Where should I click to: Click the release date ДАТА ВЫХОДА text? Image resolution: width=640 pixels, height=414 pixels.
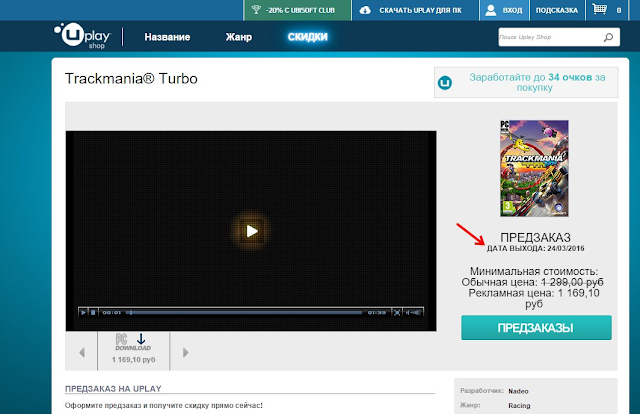click(536, 248)
